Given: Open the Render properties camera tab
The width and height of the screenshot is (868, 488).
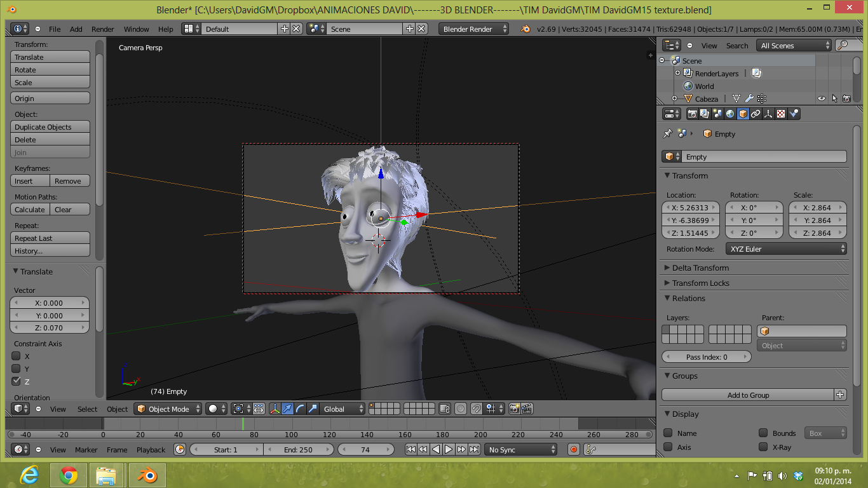Looking at the screenshot, I should pos(693,114).
